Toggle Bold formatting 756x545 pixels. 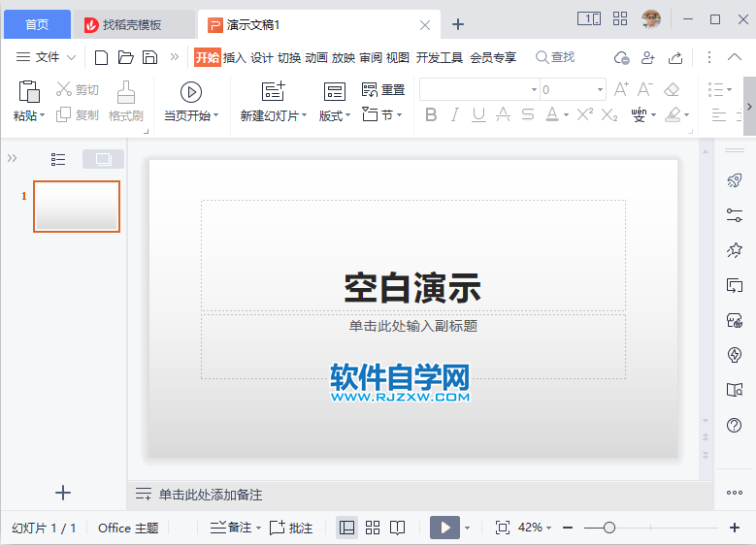(x=431, y=114)
